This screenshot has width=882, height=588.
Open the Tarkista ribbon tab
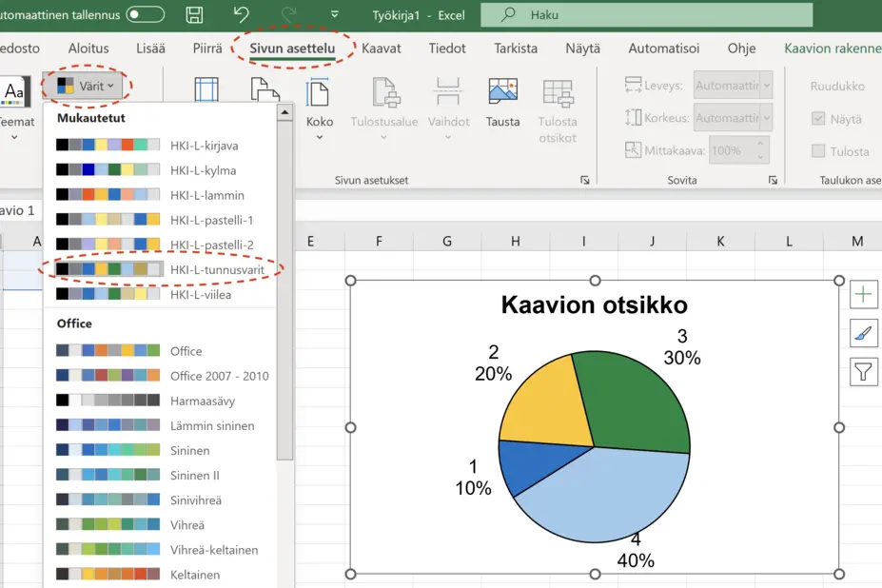coord(516,49)
